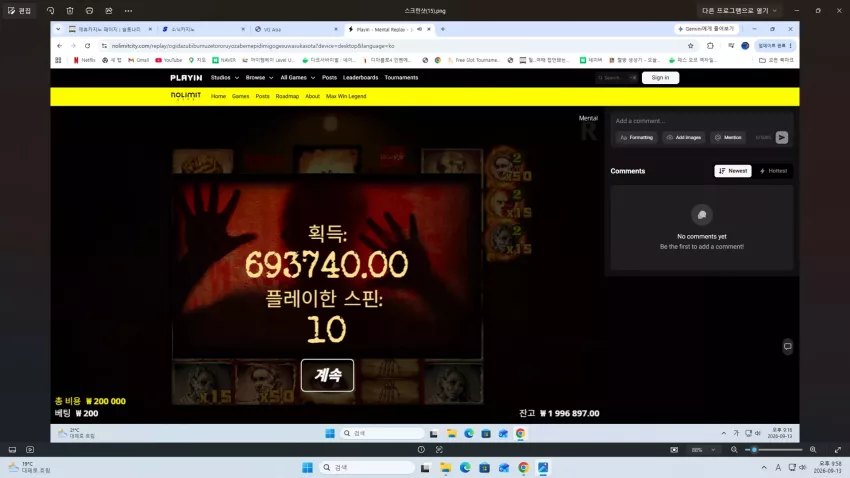Zoom out with the Photos minus magnifier icon
850x478 pixels.
(734, 449)
